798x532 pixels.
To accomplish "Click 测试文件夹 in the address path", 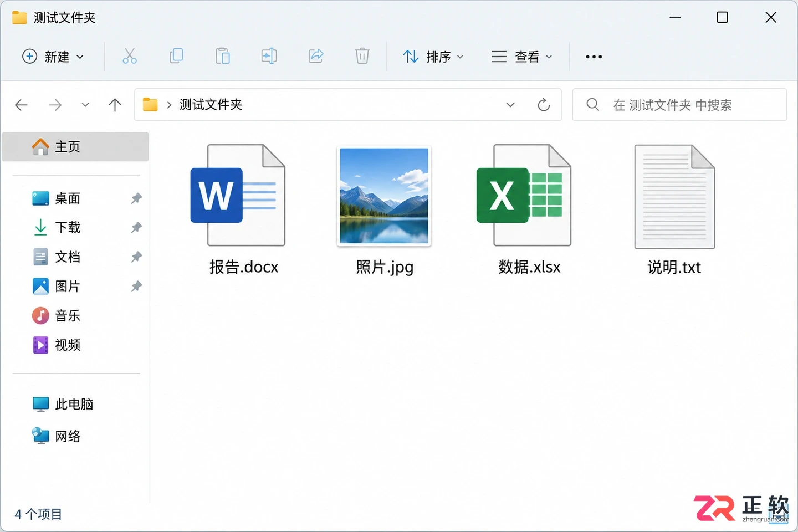I will coord(211,104).
